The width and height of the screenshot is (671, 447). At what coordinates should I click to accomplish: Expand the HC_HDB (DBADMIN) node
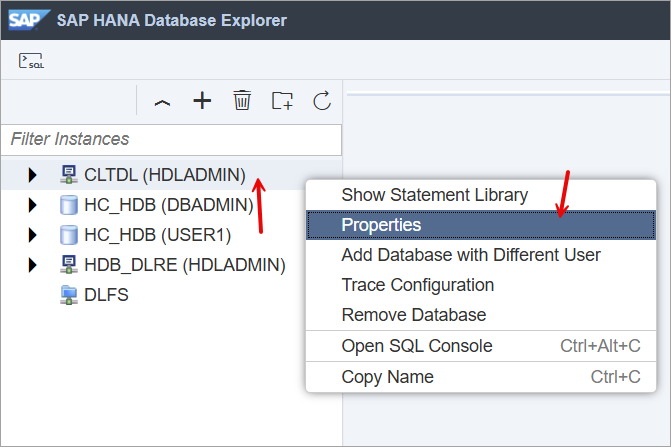(x=33, y=205)
